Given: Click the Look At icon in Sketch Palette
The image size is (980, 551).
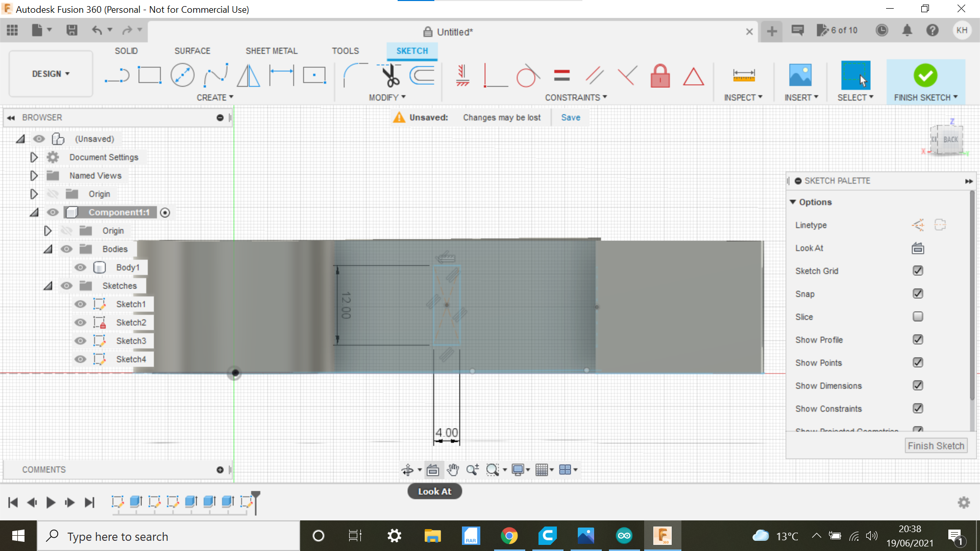Looking at the screenshot, I should click(918, 248).
